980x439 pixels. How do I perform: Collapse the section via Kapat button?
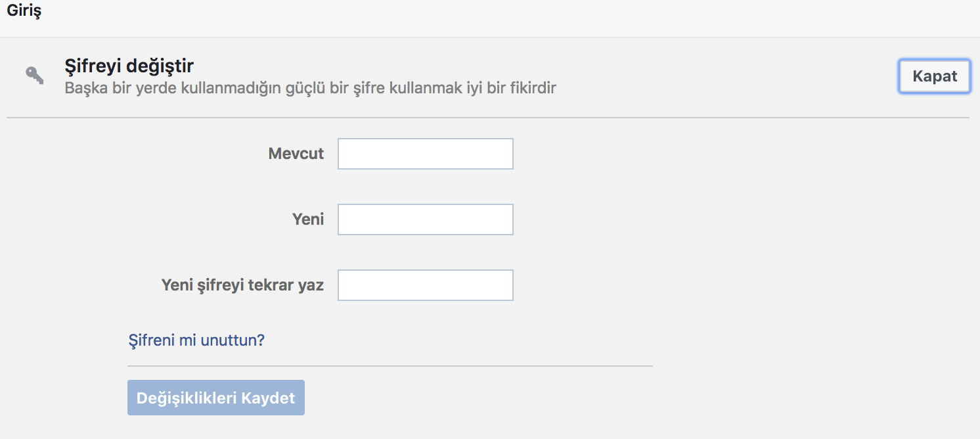(x=934, y=76)
